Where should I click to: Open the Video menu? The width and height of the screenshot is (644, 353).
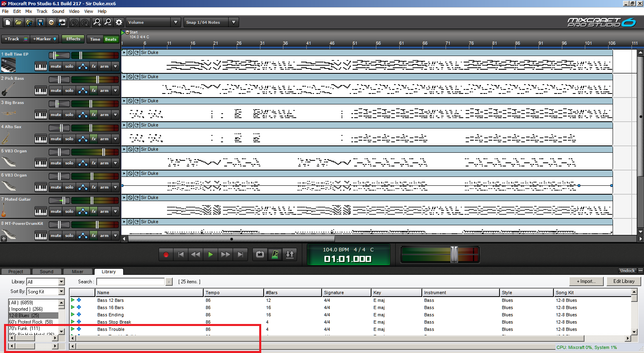(x=74, y=11)
